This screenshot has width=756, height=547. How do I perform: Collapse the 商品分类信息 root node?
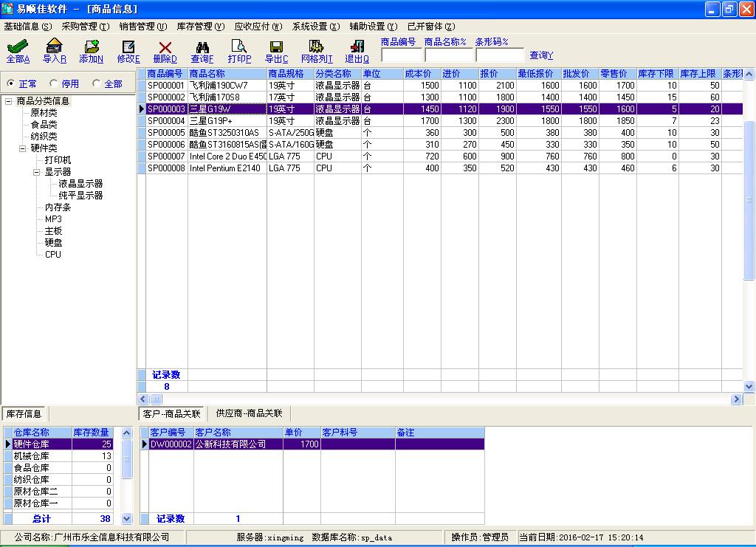[x=9, y=101]
